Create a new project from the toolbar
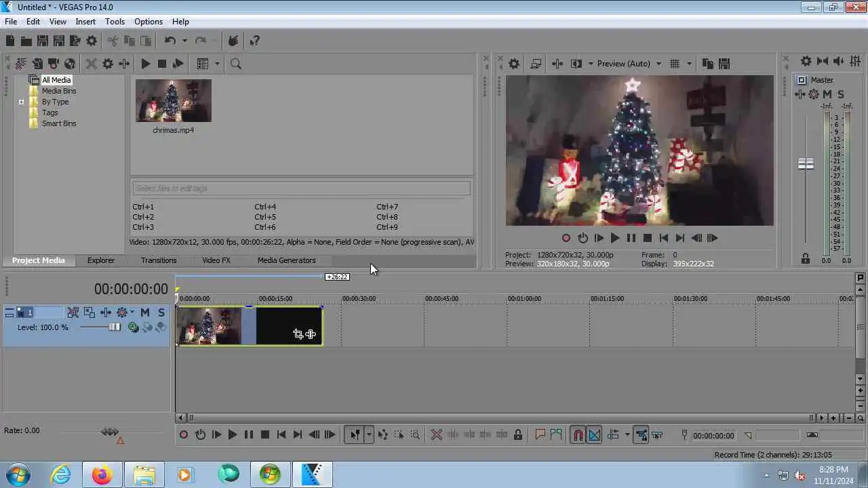Image resolution: width=868 pixels, height=488 pixels. point(10,41)
